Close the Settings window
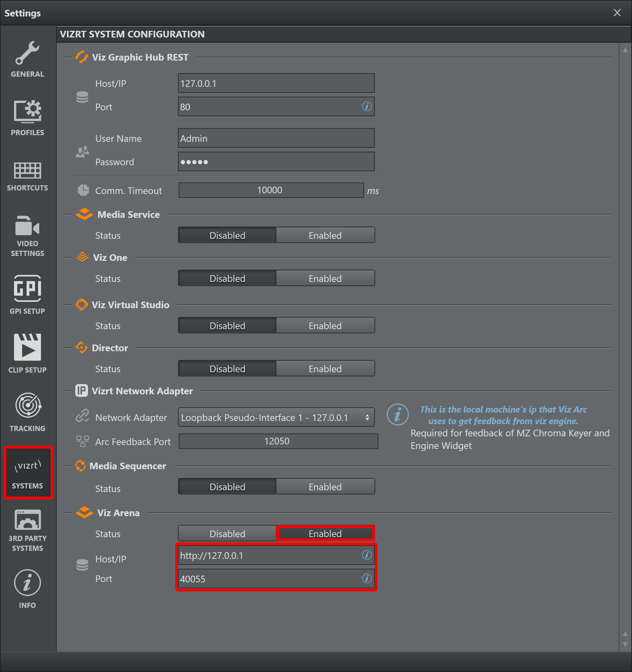Viewport: 632px width, 672px height. tap(617, 13)
